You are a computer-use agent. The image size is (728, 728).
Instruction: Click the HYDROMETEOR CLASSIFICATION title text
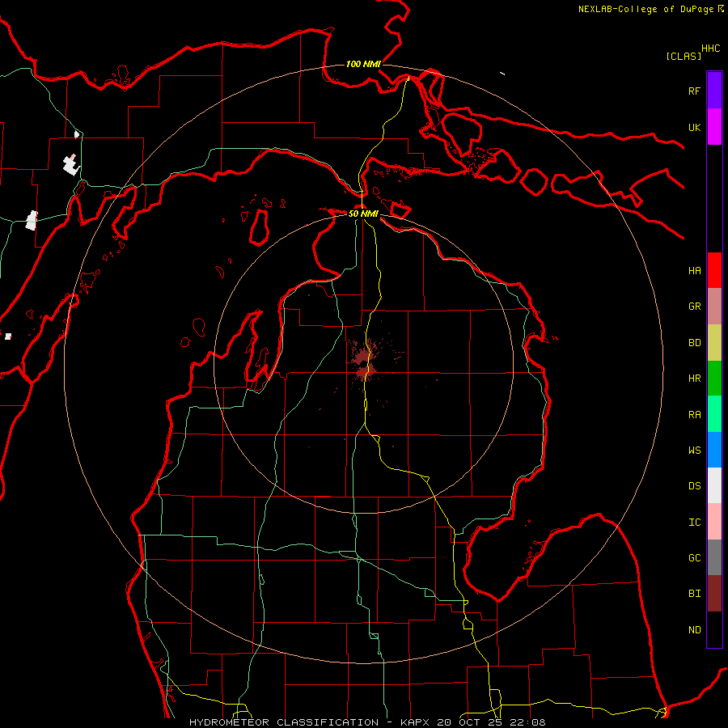coord(284,722)
